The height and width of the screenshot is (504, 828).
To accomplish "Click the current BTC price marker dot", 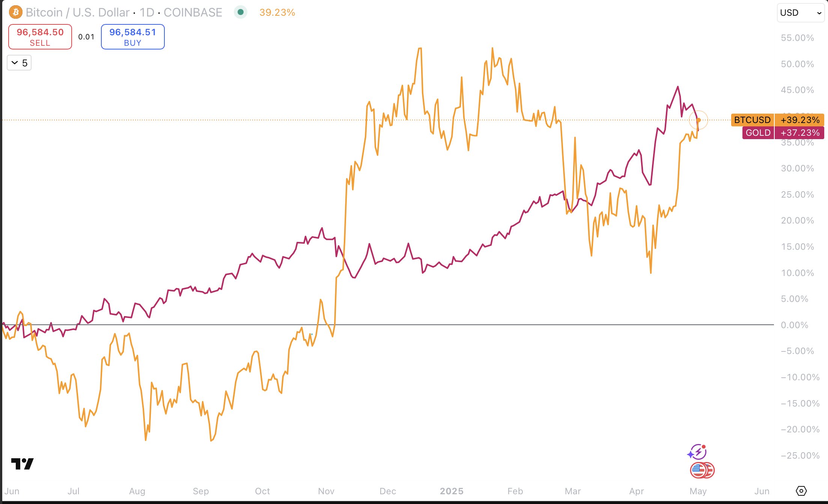I will point(699,120).
